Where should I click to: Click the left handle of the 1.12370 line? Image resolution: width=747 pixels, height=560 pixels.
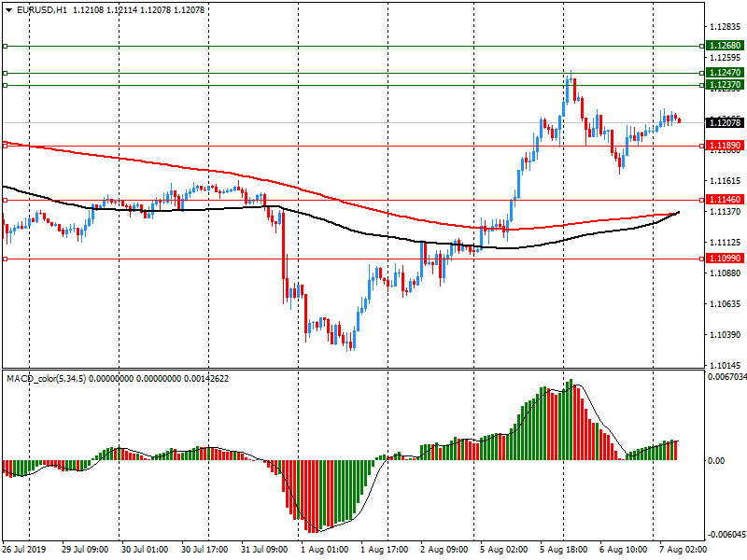(6, 86)
